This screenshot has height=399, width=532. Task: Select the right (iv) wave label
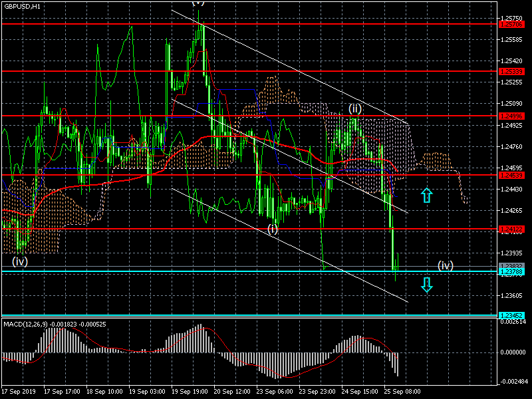tap(446, 265)
